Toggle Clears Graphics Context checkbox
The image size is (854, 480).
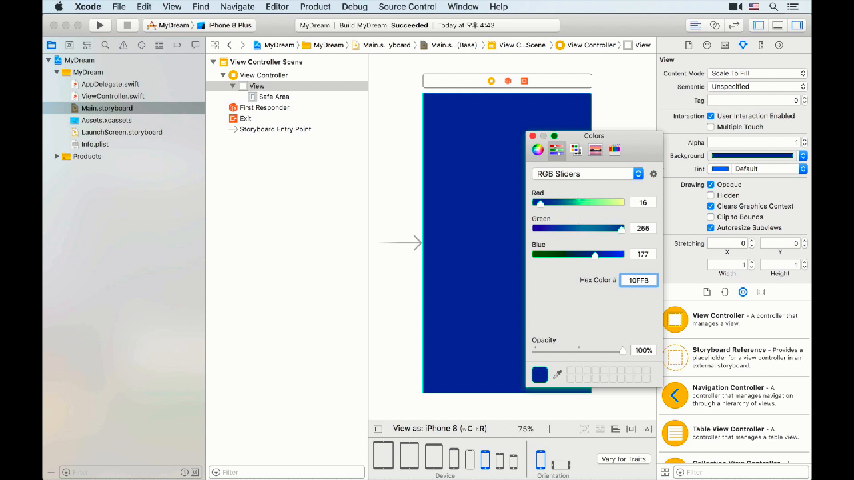coord(710,206)
